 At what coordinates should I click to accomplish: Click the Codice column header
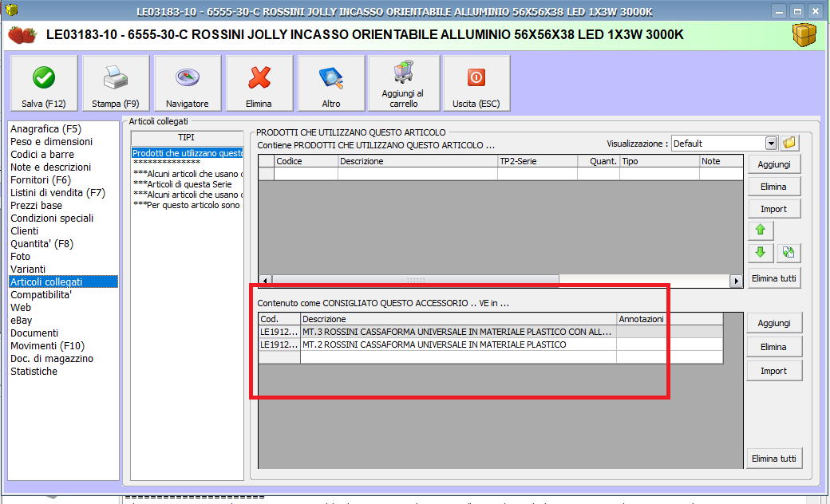coord(306,161)
